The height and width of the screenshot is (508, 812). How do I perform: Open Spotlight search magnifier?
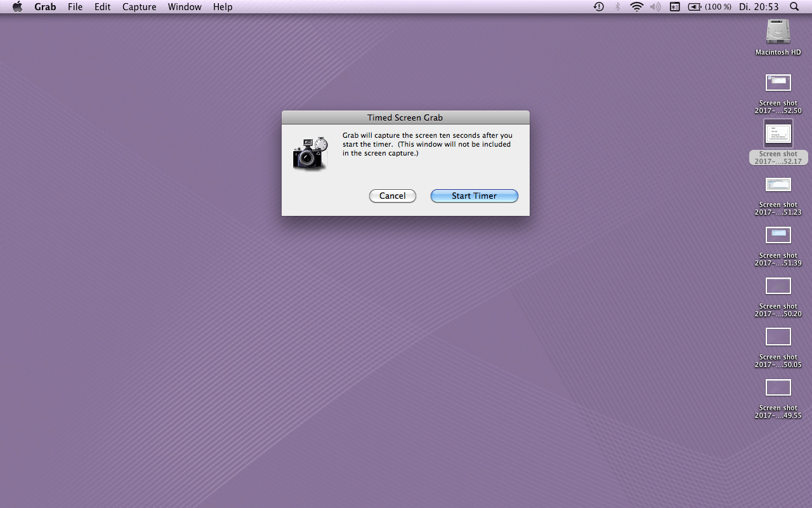pyautogui.click(x=794, y=7)
